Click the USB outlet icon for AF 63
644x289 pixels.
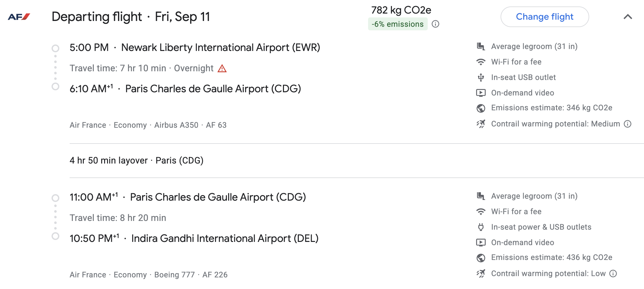tap(481, 77)
